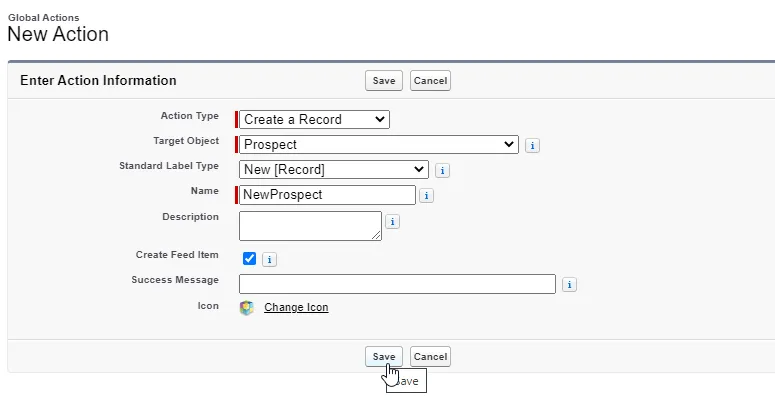The image size is (775, 410).
Task: Click the colorful action icon image
Action: (247, 308)
